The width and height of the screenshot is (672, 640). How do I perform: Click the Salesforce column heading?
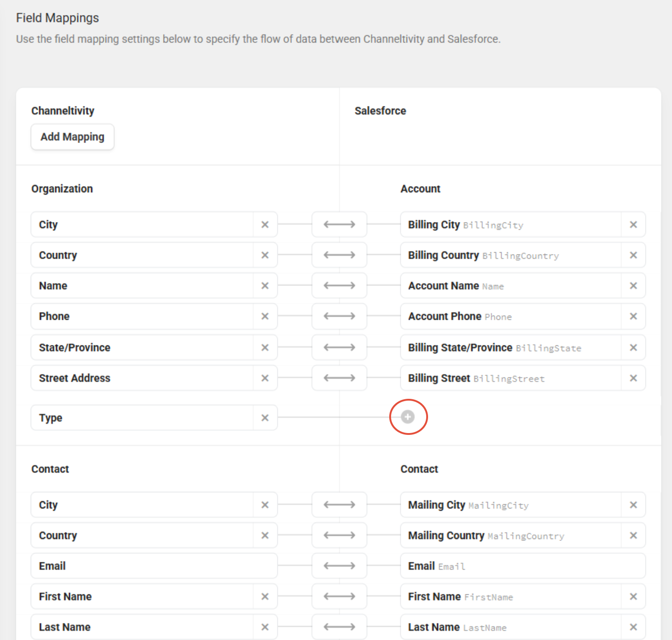pyautogui.click(x=380, y=111)
